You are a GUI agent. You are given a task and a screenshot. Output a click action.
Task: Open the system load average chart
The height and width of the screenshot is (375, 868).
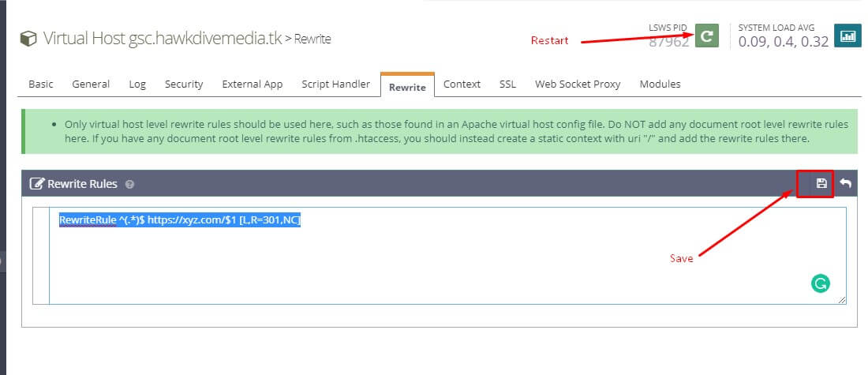847,36
